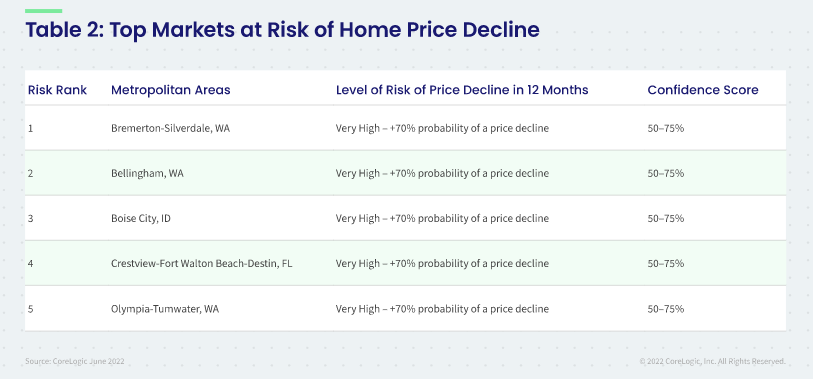Select Crestview-Fort Walton Beach-Destin, FL cell
813x379 pixels.
(x=202, y=263)
